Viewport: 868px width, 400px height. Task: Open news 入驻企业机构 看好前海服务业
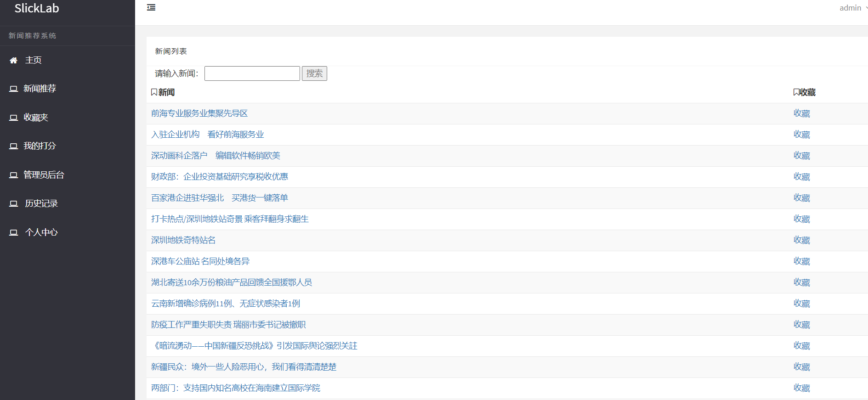pos(208,135)
